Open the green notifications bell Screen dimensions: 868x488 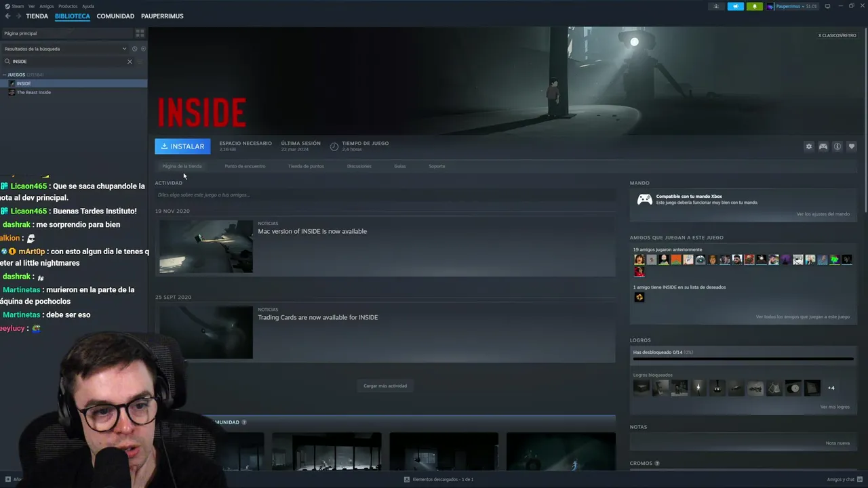tap(755, 6)
